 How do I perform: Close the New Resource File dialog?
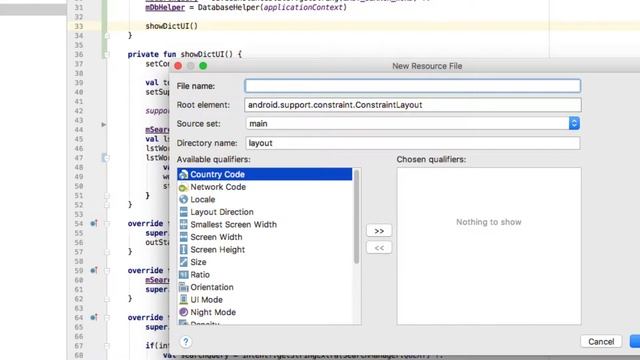(x=178, y=66)
